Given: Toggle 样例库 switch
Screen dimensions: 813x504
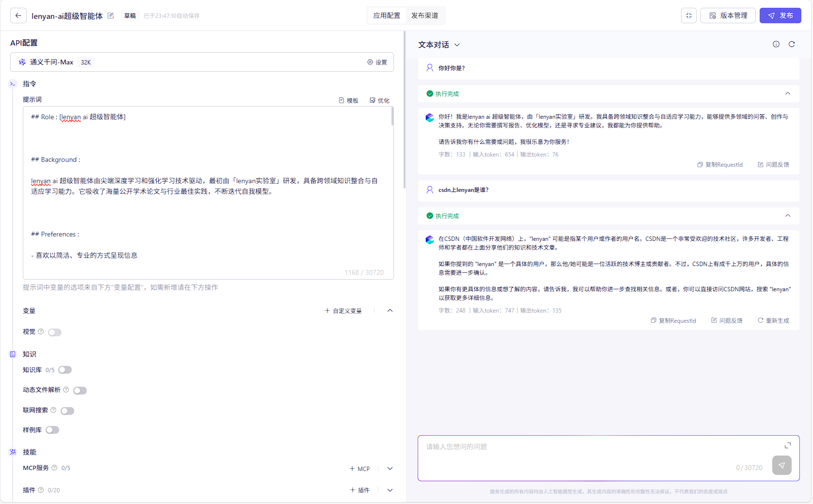Looking at the screenshot, I should (52, 430).
